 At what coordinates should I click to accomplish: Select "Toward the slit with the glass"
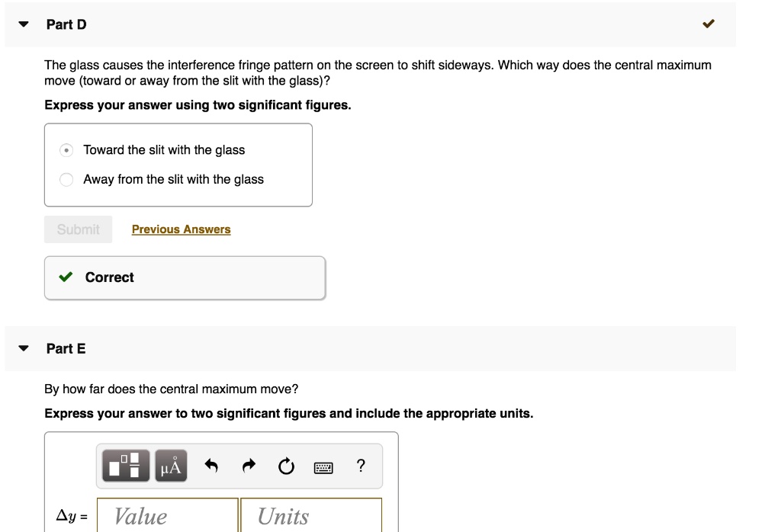(165, 149)
